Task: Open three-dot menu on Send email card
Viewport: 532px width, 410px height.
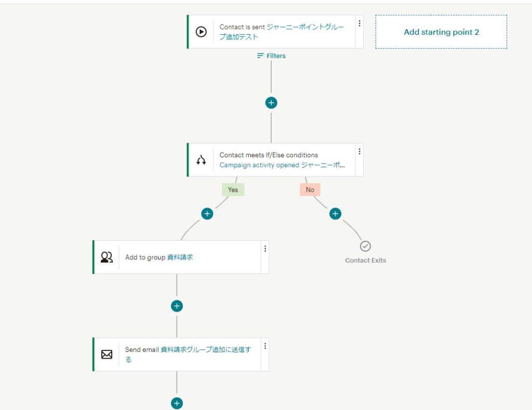Action: 265,346
